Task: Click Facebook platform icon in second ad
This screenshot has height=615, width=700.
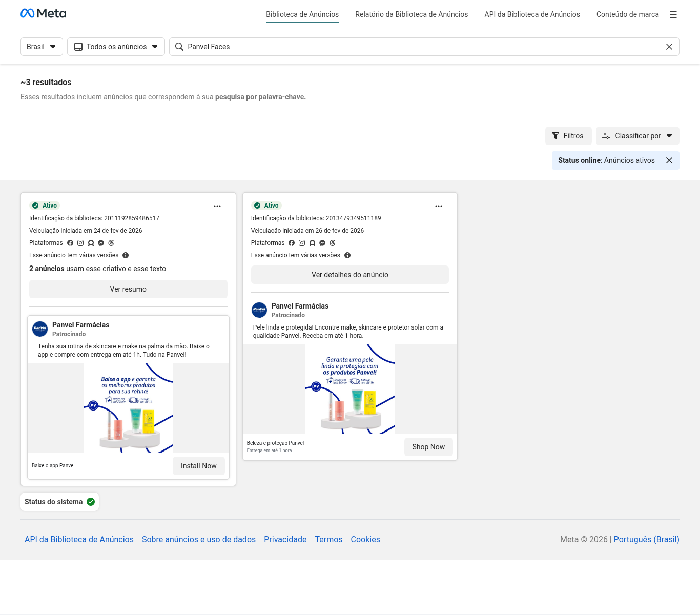Action: click(292, 243)
